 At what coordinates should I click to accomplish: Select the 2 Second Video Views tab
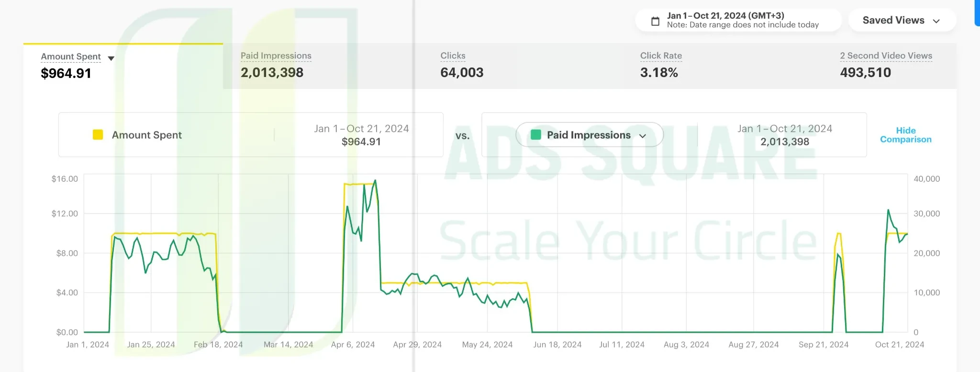point(890,66)
